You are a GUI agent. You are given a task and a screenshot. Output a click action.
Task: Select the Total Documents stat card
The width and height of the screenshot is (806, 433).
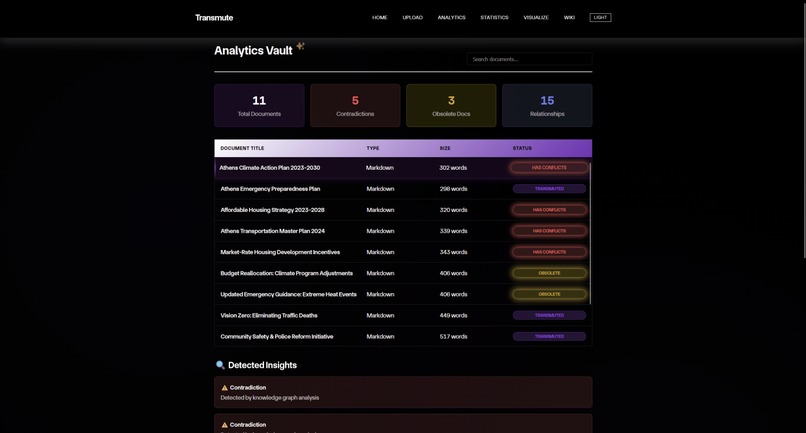pyautogui.click(x=259, y=105)
